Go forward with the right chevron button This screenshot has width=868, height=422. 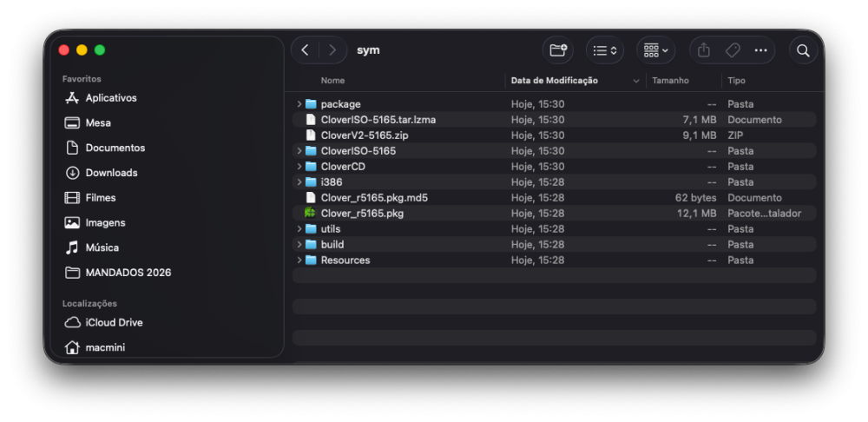tap(332, 50)
